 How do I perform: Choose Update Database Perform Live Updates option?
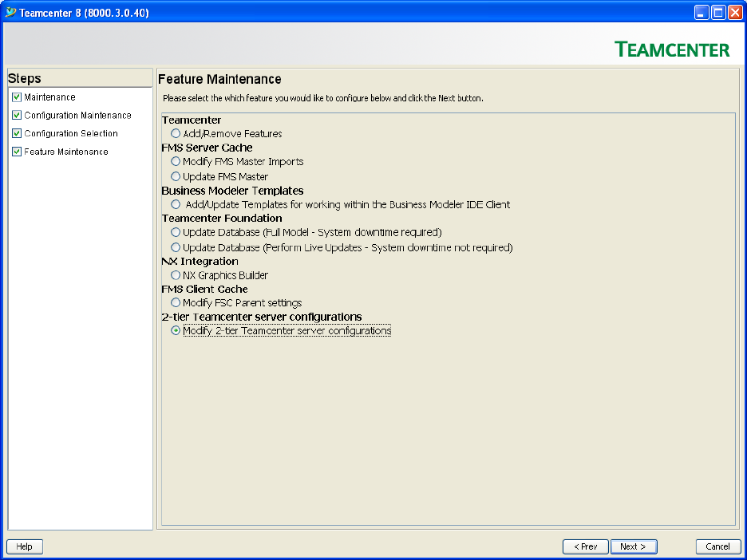click(176, 247)
